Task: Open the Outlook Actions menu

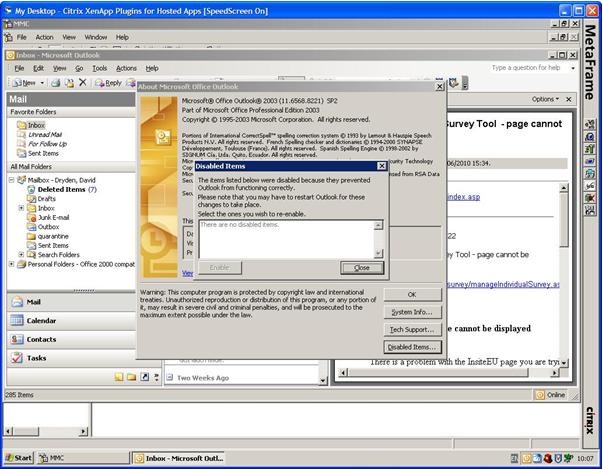Action: click(126, 68)
